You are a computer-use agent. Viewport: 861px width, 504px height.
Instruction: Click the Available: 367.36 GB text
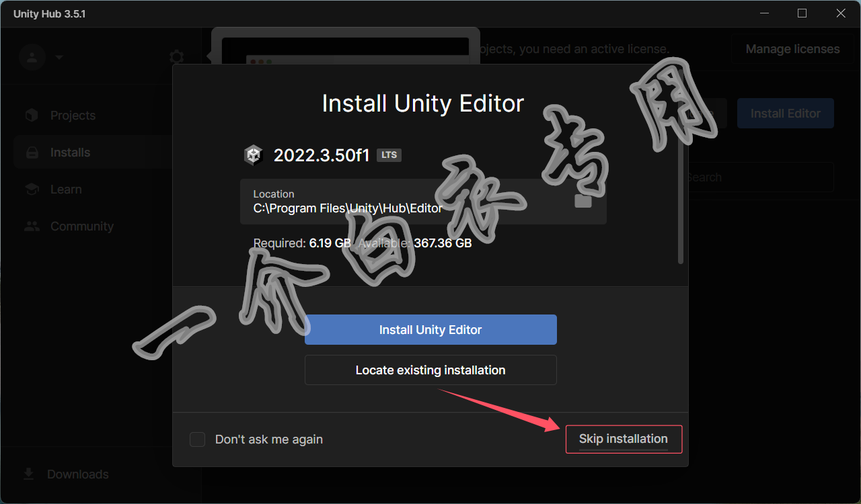pyautogui.click(x=415, y=243)
